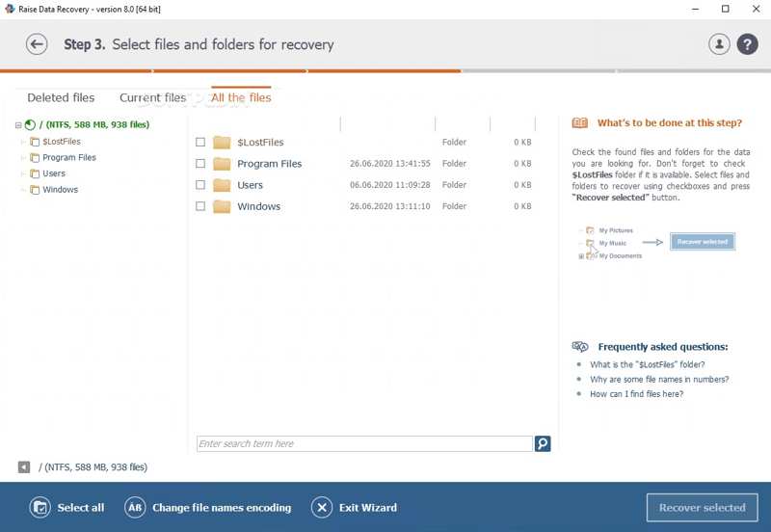Click the $LostFiles folder icon in list
Image resolution: width=771 pixels, height=532 pixels.
click(x=222, y=142)
